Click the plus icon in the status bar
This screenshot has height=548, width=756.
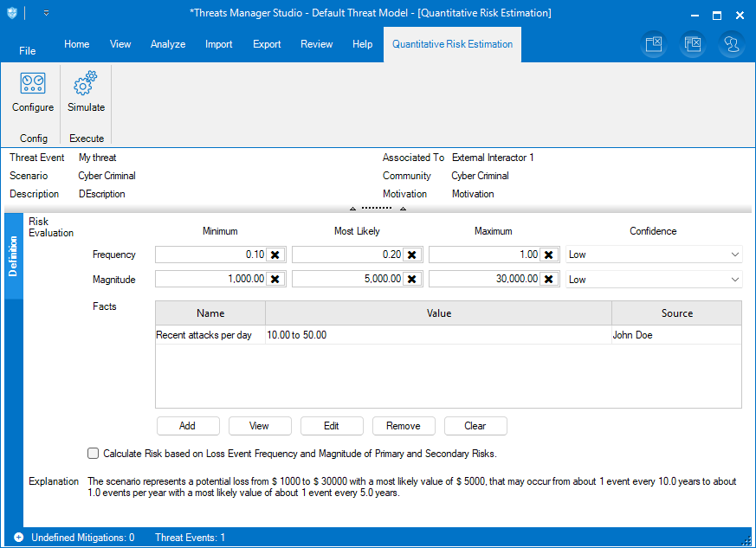click(18, 538)
